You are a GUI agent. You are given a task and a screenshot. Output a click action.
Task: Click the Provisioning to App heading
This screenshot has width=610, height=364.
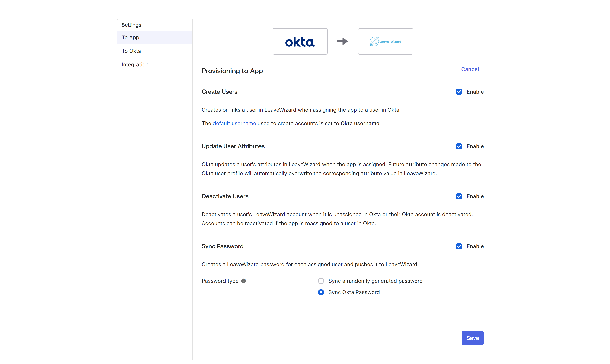coord(232,71)
